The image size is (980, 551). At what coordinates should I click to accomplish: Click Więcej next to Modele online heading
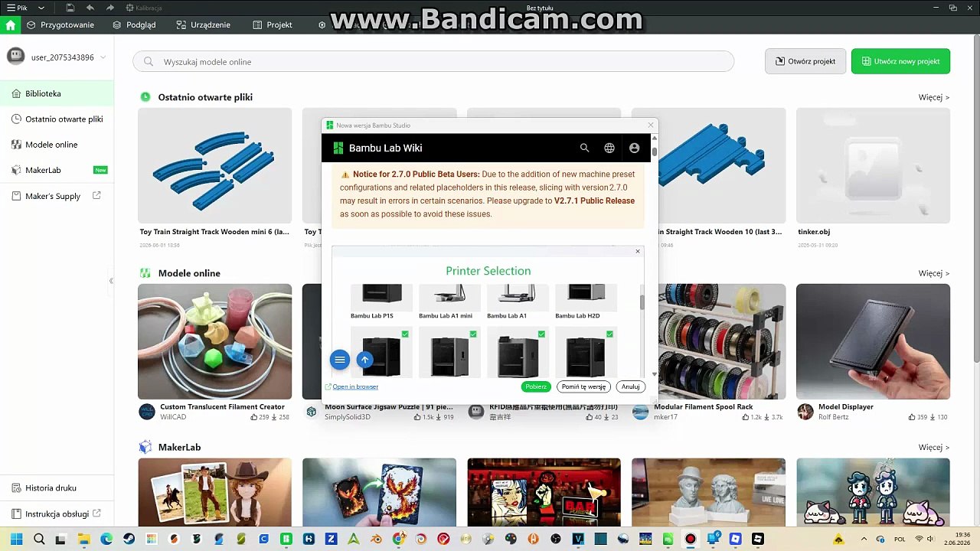[x=934, y=273]
